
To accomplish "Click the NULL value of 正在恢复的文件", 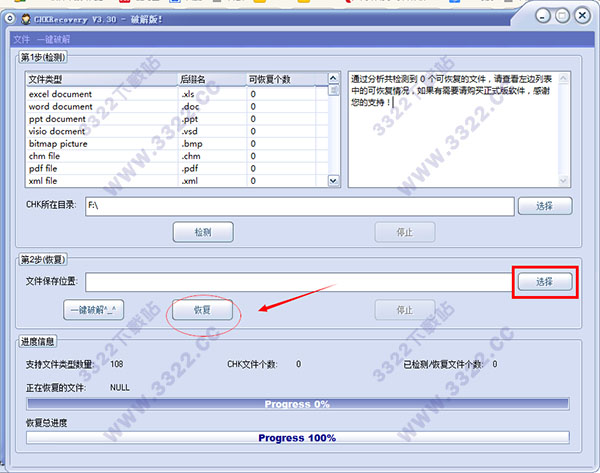I will pos(120,388).
